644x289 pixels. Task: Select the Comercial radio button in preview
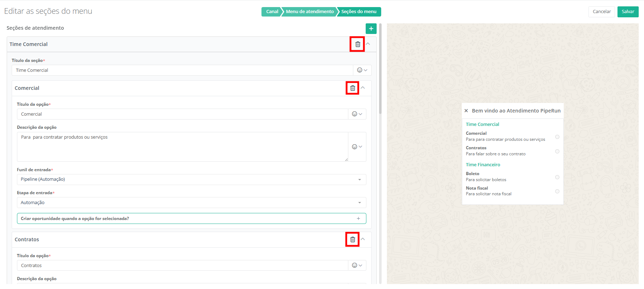point(557,137)
